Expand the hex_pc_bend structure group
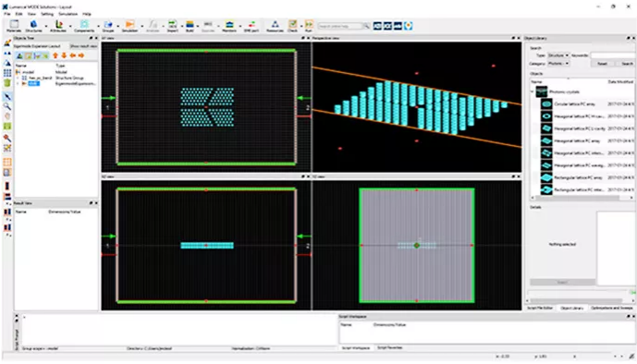This screenshot has width=637, height=364. 18,78
